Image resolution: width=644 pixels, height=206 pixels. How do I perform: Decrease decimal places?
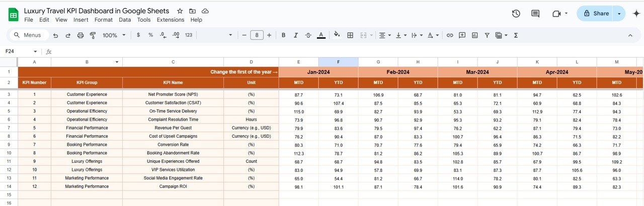tap(163, 35)
